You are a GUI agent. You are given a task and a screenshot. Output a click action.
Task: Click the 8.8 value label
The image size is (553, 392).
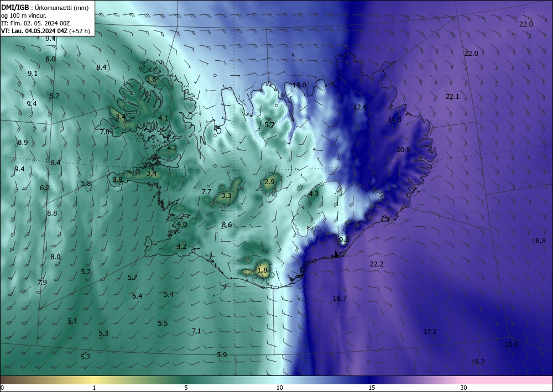click(x=52, y=213)
